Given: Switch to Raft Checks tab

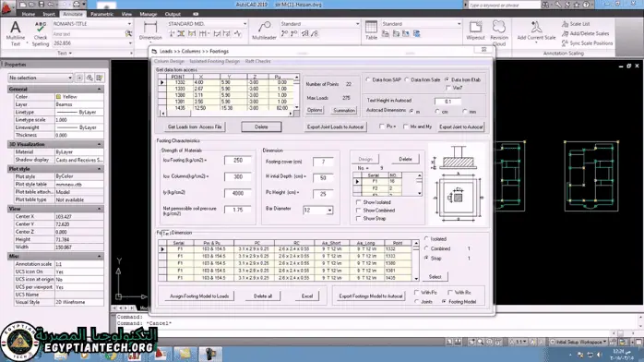Looking at the screenshot, I should (258, 61).
